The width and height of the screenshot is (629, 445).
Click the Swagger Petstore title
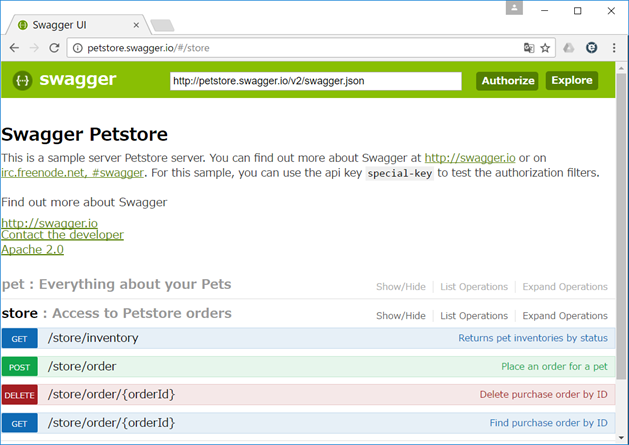tap(84, 134)
